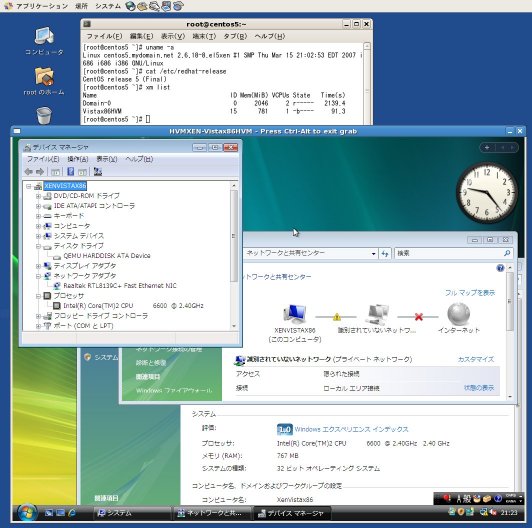Expand Floppy drive controllers node
The image size is (532, 528).
(38, 316)
